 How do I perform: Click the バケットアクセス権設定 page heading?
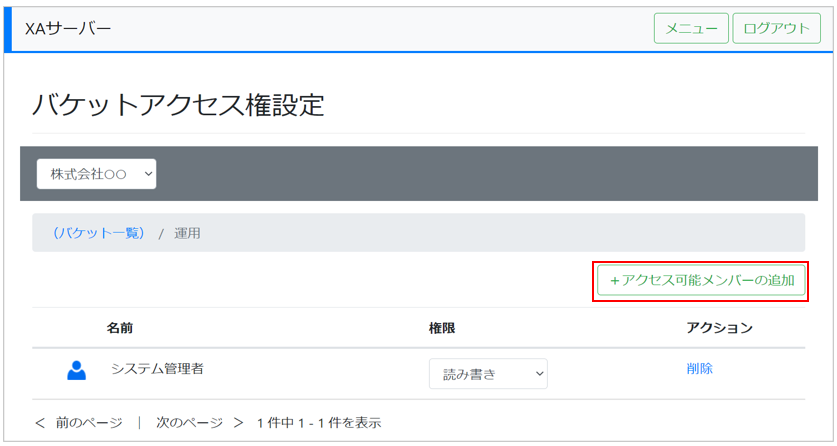178,105
